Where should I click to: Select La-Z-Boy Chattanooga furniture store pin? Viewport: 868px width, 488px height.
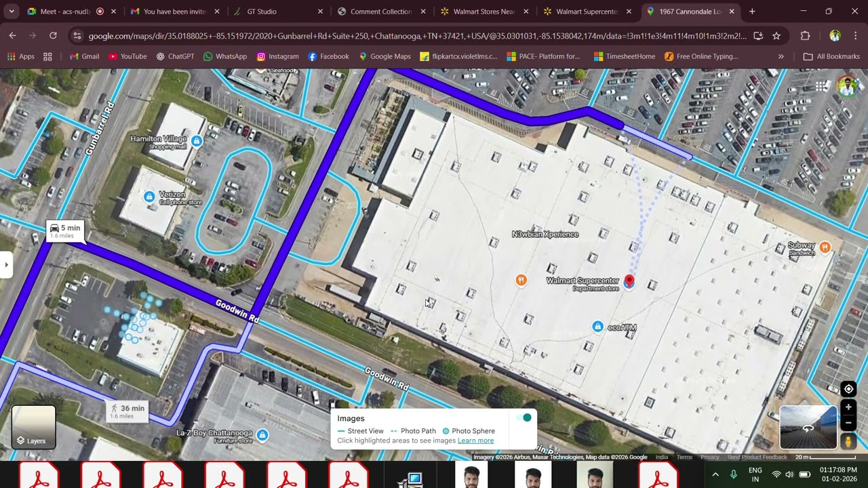(x=262, y=434)
